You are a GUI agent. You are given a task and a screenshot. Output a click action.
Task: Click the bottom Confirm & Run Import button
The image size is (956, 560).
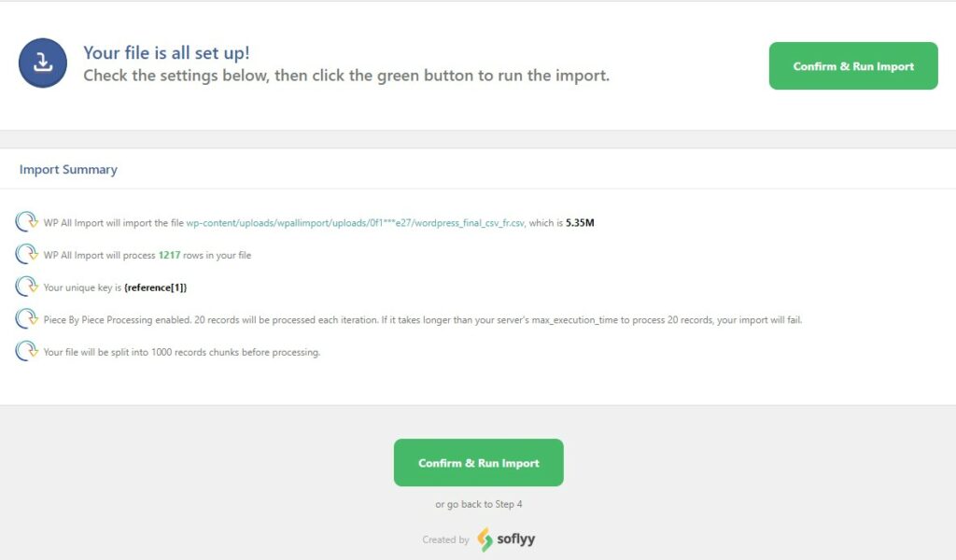tap(479, 463)
